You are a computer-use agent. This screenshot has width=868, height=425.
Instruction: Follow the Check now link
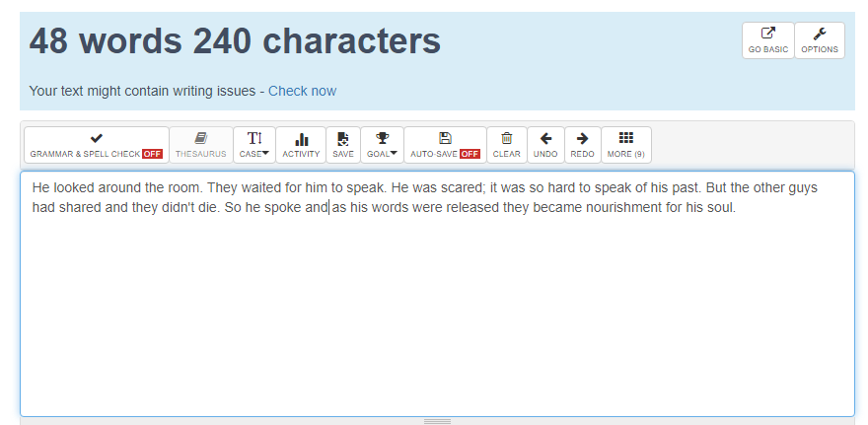coord(302,91)
